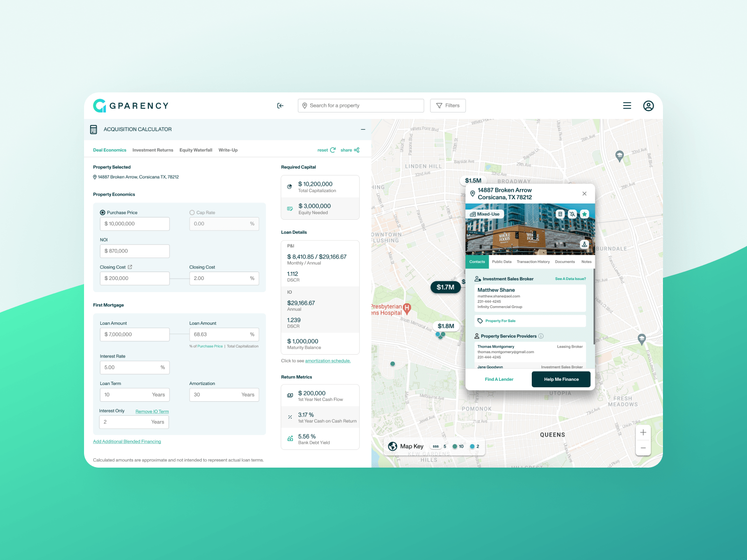Select the Cap Rate radio button
The width and height of the screenshot is (747, 560).
[192, 213]
